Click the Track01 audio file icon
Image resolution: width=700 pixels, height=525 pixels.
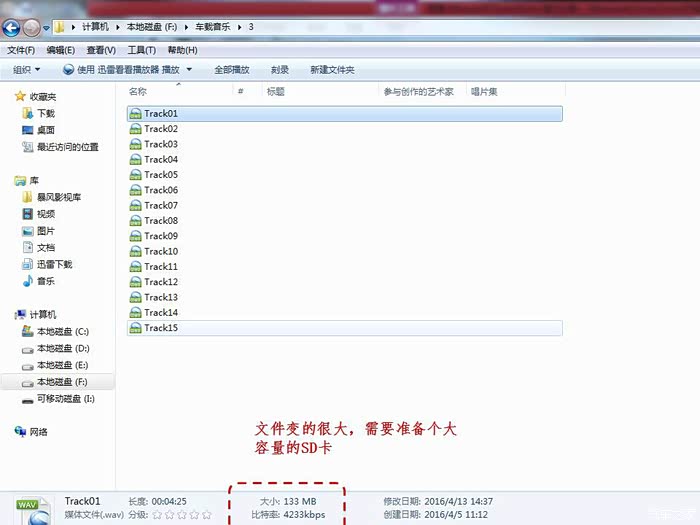pyautogui.click(x=136, y=114)
